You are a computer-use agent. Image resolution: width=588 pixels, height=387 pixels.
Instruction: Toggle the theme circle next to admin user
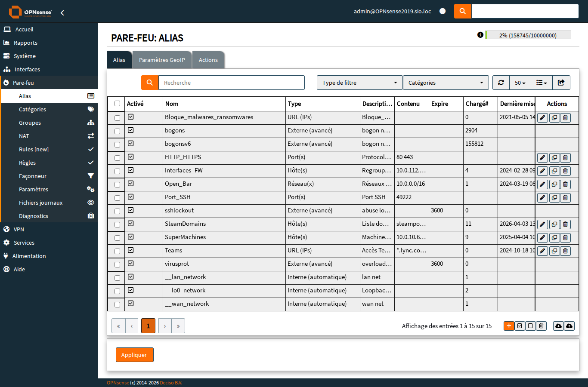[x=443, y=11]
